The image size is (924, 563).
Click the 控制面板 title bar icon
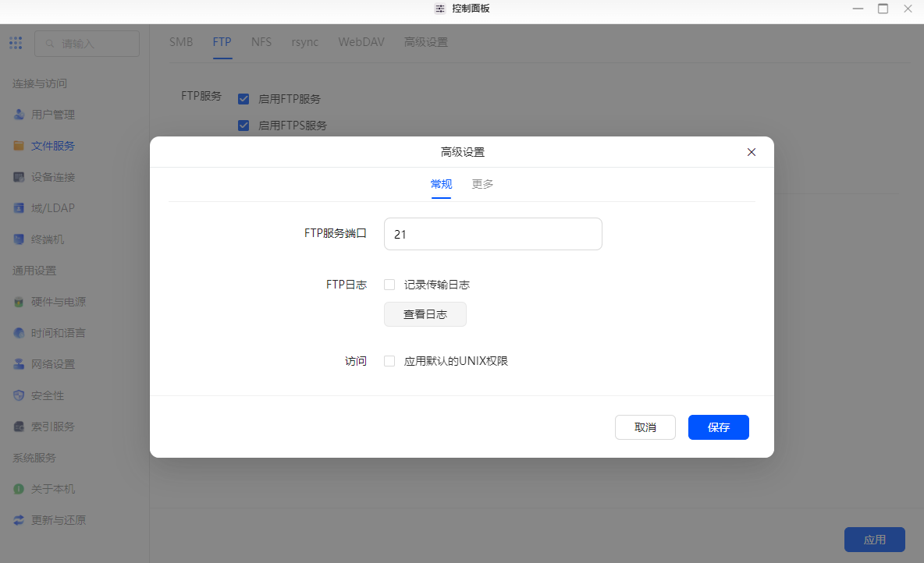(x=440, y=9)
